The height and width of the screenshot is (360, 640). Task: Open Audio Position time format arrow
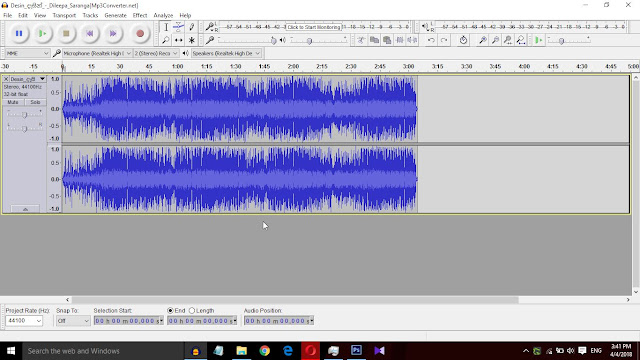coord(312,321)
